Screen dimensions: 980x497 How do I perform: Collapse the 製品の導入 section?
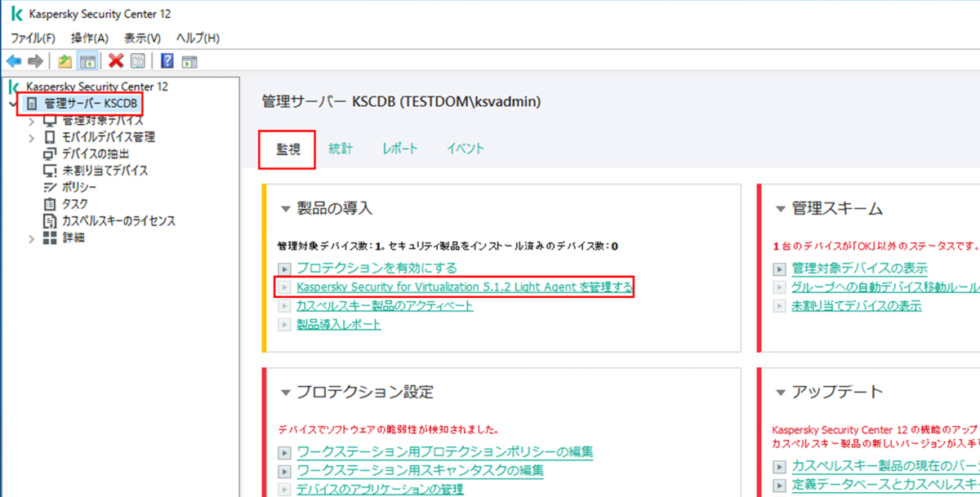point(285,209)
